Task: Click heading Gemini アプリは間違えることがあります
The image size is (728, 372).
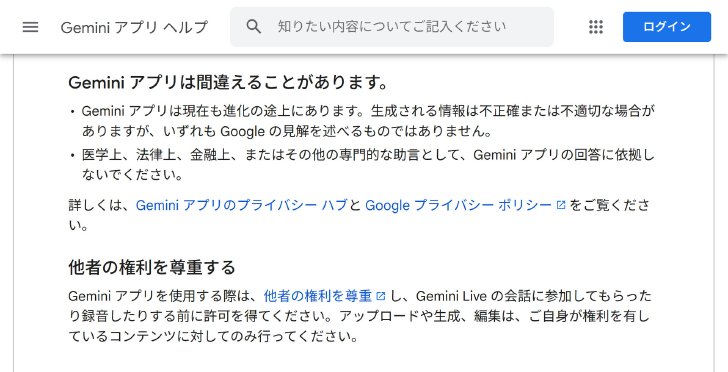Action: click(x=228, y=83)
